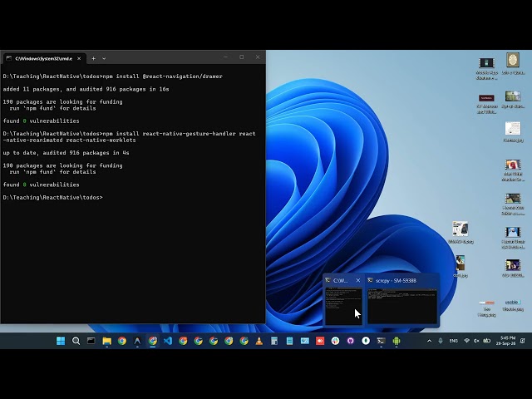
Task: Maximize the terminal window
Action: [242, 57]
